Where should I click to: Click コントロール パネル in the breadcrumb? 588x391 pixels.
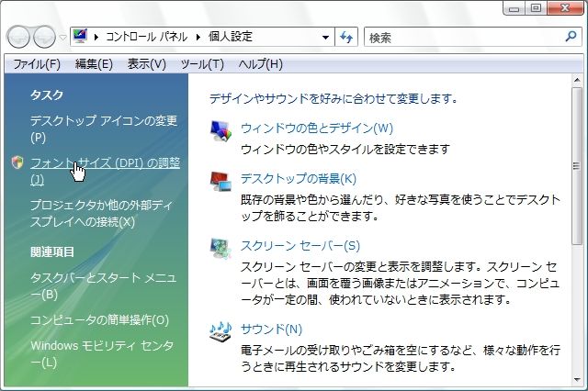[x=146, y=37]
